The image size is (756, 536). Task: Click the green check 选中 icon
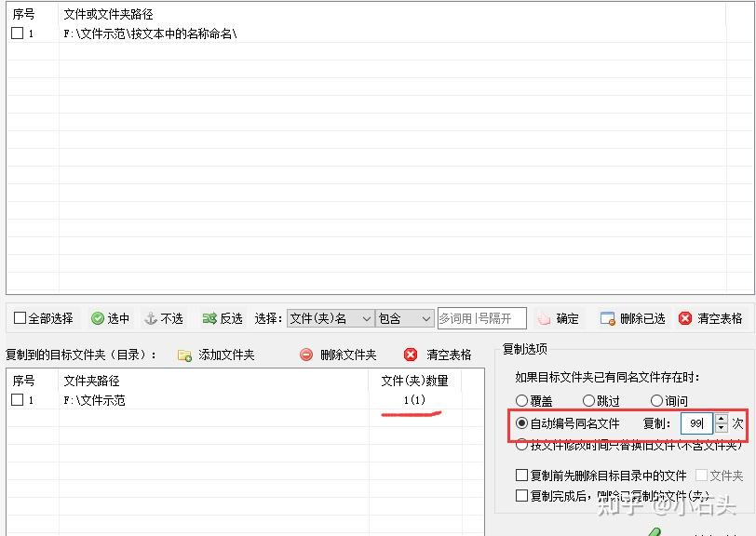tap(98, 318)
